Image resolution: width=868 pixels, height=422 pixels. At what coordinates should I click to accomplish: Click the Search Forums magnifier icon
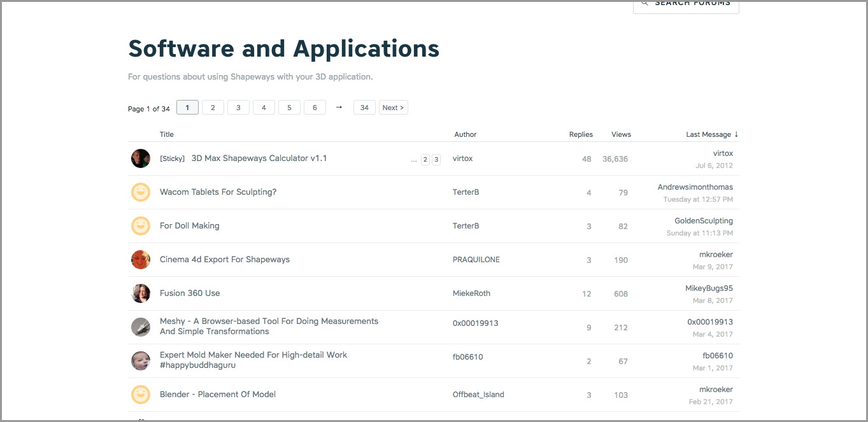click(x=644, y=3)
